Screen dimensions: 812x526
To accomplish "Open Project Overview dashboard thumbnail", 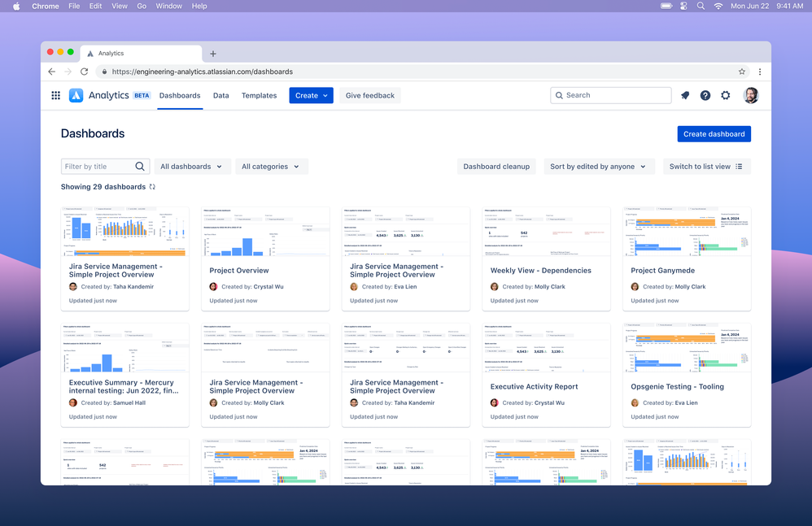I will tap(265, 232).
